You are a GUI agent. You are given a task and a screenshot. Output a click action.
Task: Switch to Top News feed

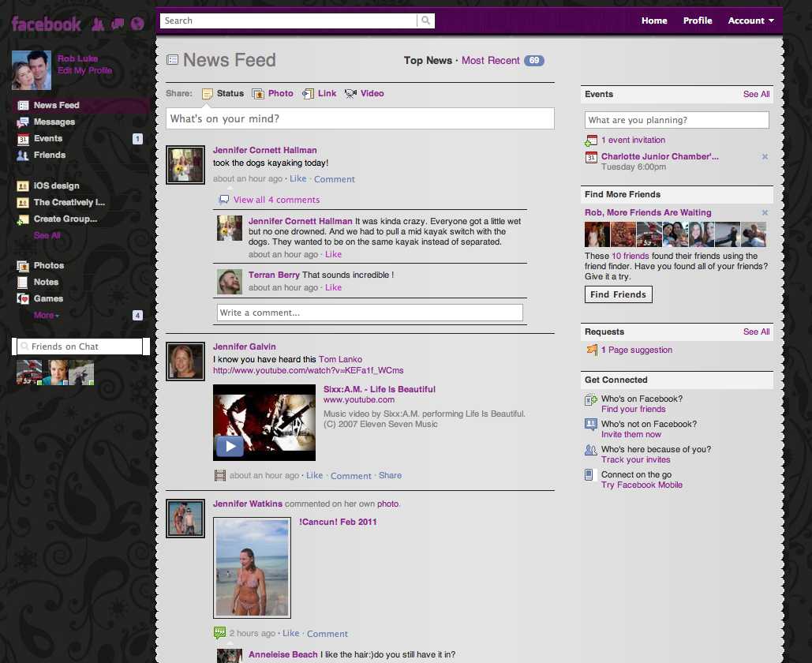[x=428, y=61]
